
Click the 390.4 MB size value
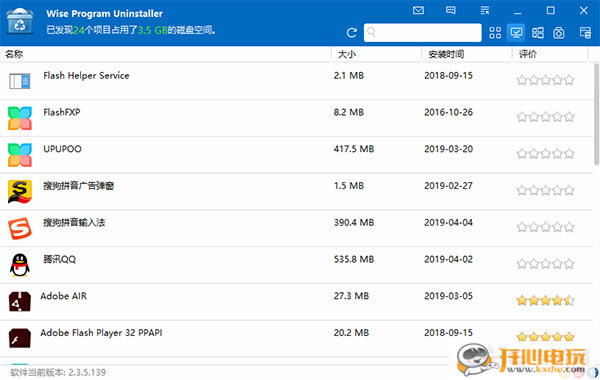coord(354,222)
